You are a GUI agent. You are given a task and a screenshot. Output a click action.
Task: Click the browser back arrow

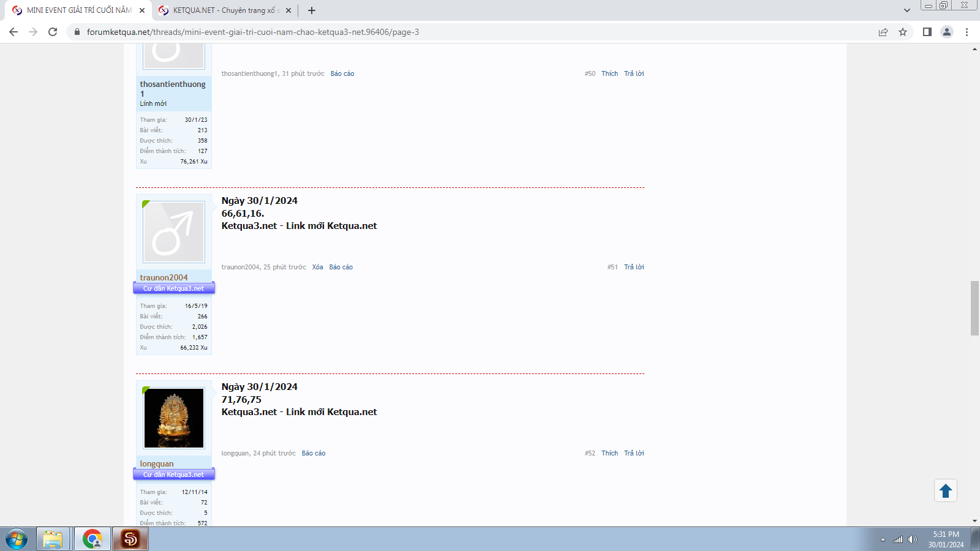tap(13, 32)
